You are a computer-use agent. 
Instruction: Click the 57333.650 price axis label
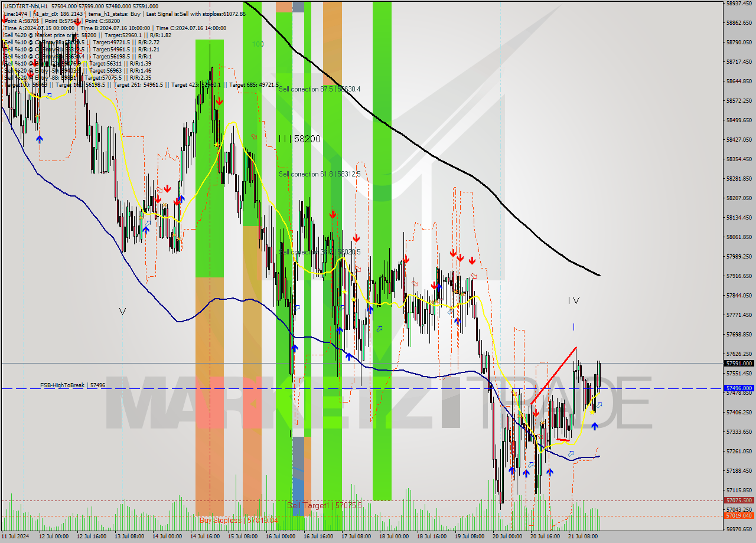pos(740,431)
